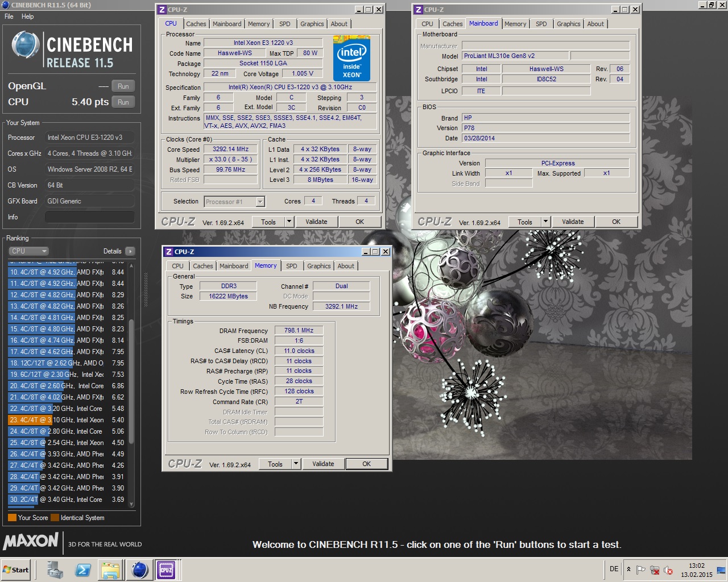
Task: Click Validate in the Mainboard CPU-Z window
Action: click(573, 222)
